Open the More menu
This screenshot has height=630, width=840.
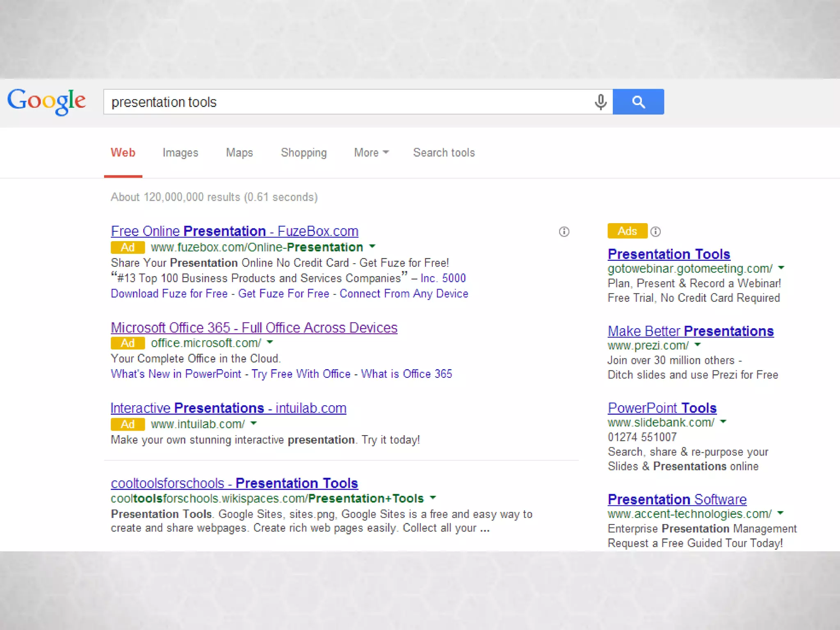pos(371,153)
